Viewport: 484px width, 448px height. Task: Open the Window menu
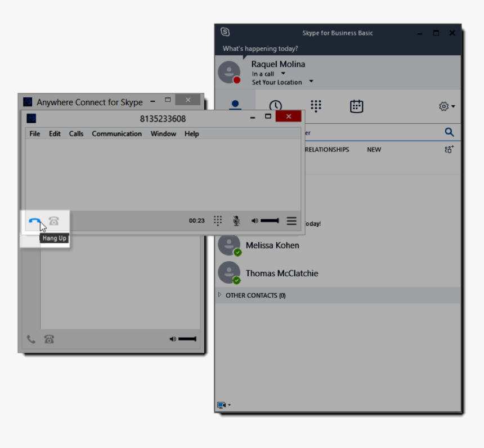(163, 134)
